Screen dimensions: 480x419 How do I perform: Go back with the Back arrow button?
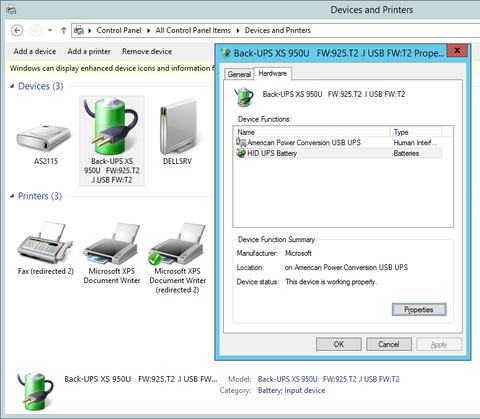17,31
